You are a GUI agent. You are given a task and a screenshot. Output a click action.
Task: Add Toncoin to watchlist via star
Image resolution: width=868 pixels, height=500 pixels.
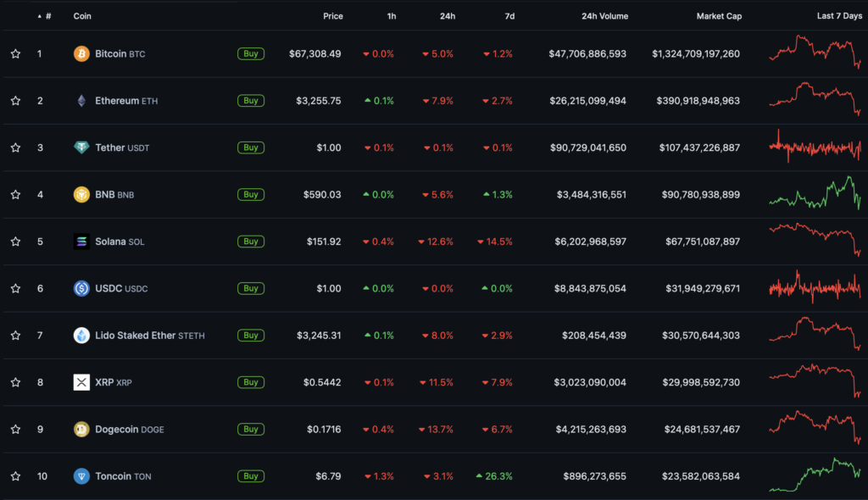tap(15, 476)
